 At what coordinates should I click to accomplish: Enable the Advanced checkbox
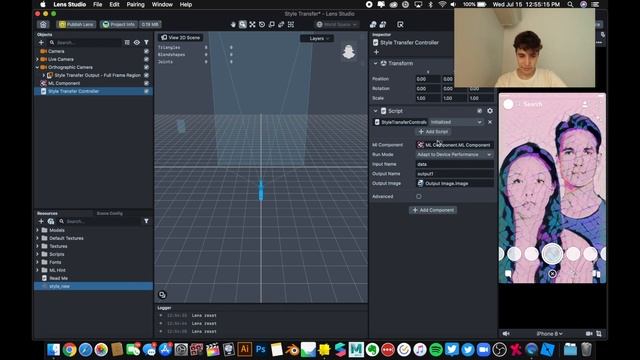tap(419, 196)
